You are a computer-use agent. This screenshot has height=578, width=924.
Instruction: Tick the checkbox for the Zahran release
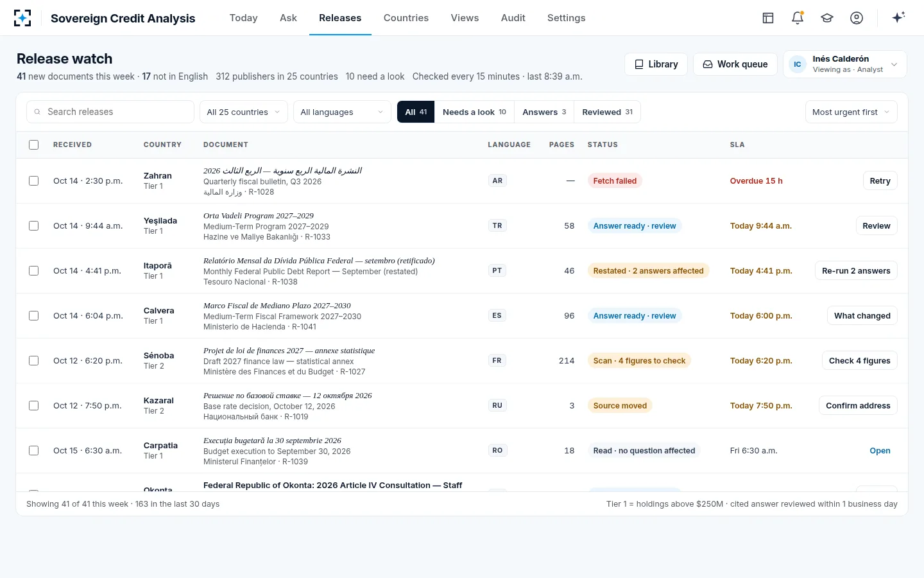coord(34,180)
